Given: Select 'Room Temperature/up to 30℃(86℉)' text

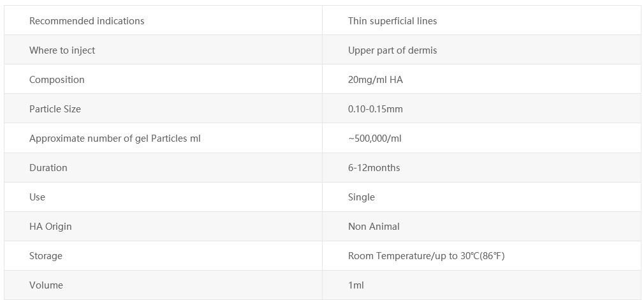Looking at the screenshot, I should 427,256.
